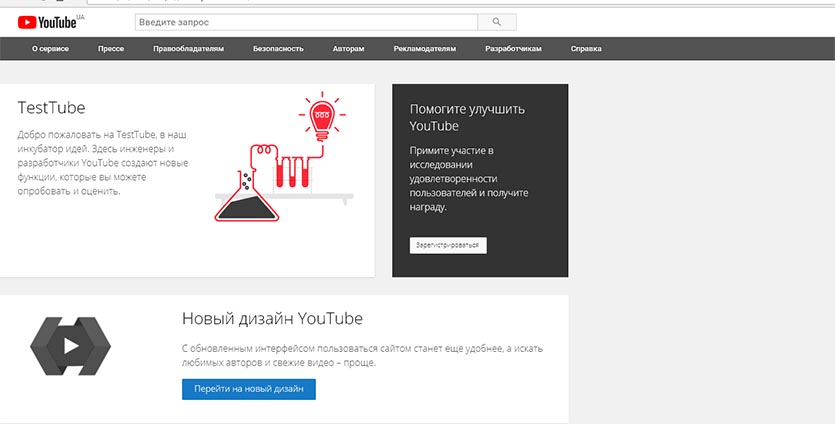
Task: Select the "Помогите улучшить YouTube" heading
Action: 467,117
